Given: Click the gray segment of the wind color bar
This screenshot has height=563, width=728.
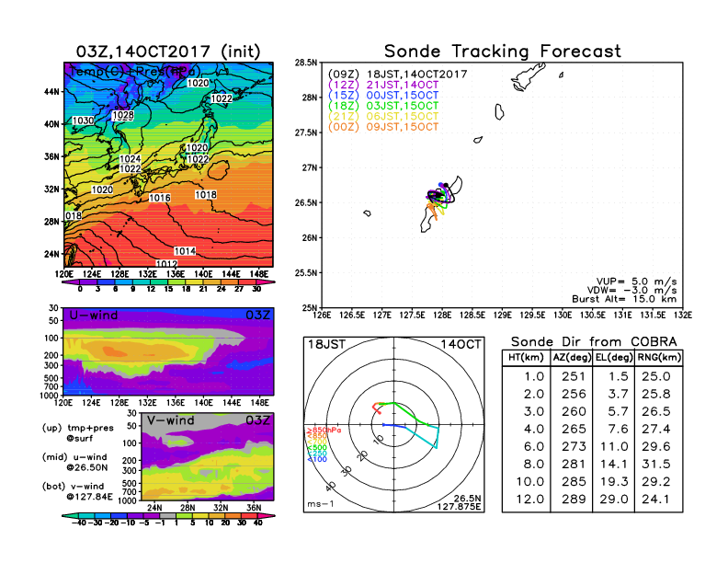Looking at the screenshot, I should click(168, 515).
